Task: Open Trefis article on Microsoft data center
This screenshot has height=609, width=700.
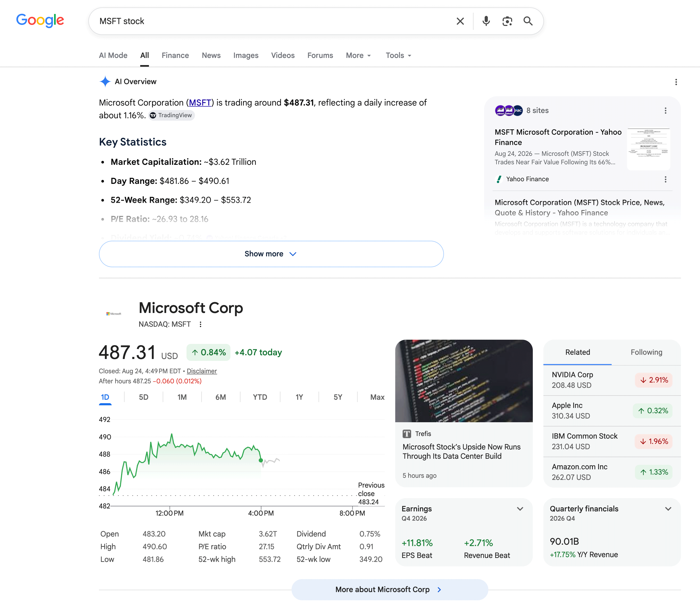Action: pyautogui.click(x=461, y=451)
